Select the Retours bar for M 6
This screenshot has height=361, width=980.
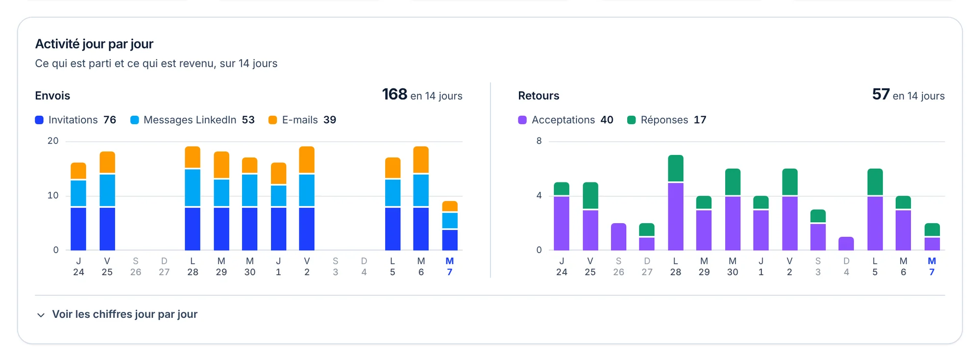point(903,223)
